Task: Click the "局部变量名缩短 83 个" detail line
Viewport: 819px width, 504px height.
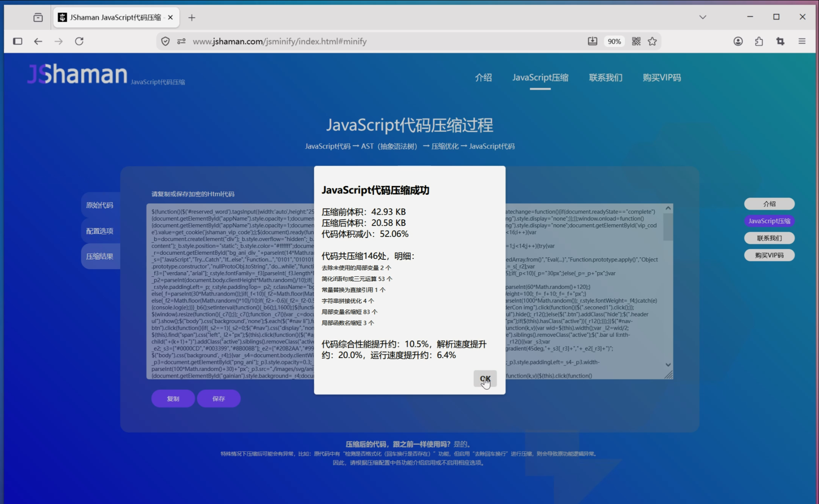Action: 349,312
